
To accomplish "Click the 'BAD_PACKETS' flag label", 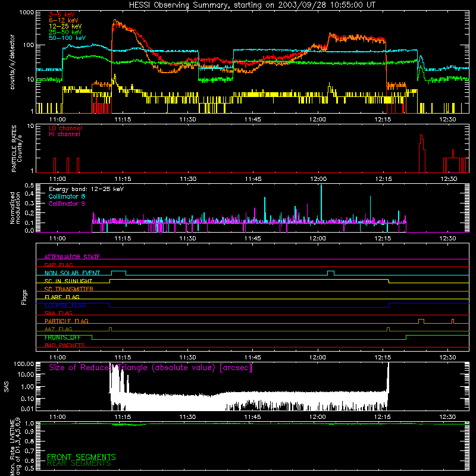I will (x=65, y=345).
